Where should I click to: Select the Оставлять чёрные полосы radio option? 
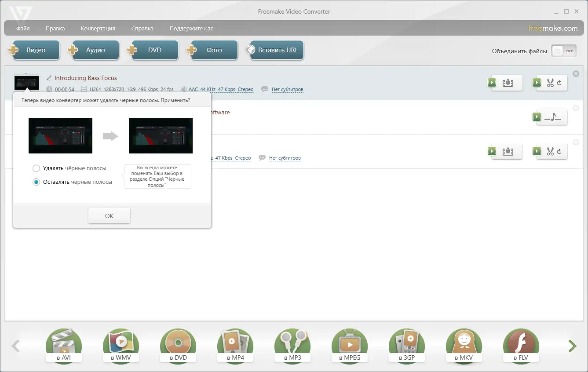point(36,182)
